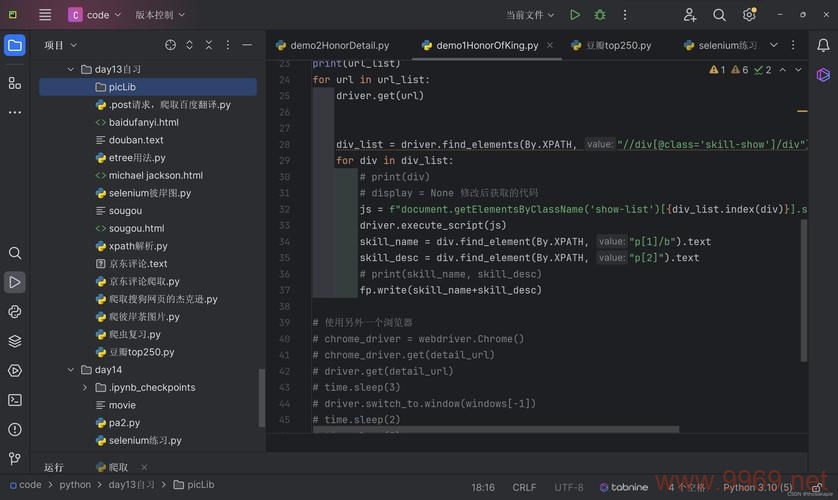This screenshot has height=500, width=838.
Task: Select the 爬取 run tab
Action: point(112,467)
